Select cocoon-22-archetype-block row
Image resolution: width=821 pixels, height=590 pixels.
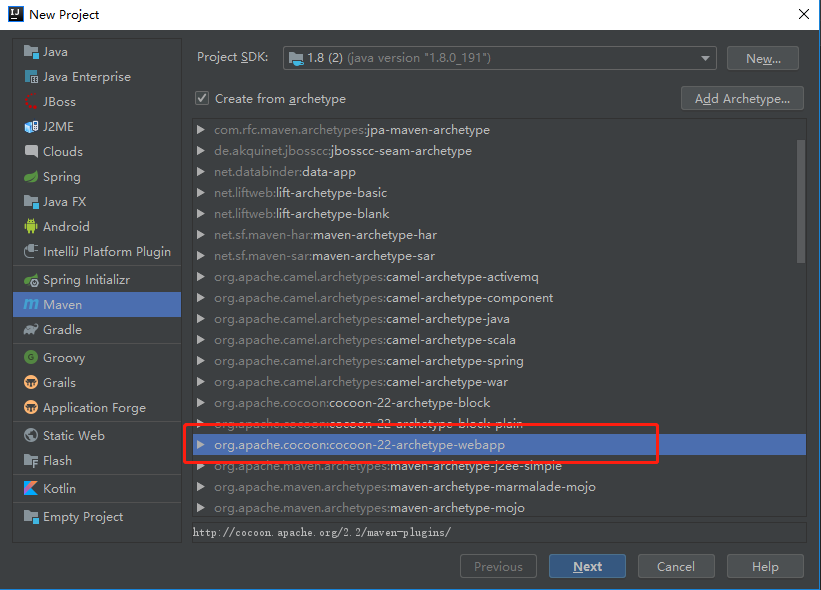(499, 403)
